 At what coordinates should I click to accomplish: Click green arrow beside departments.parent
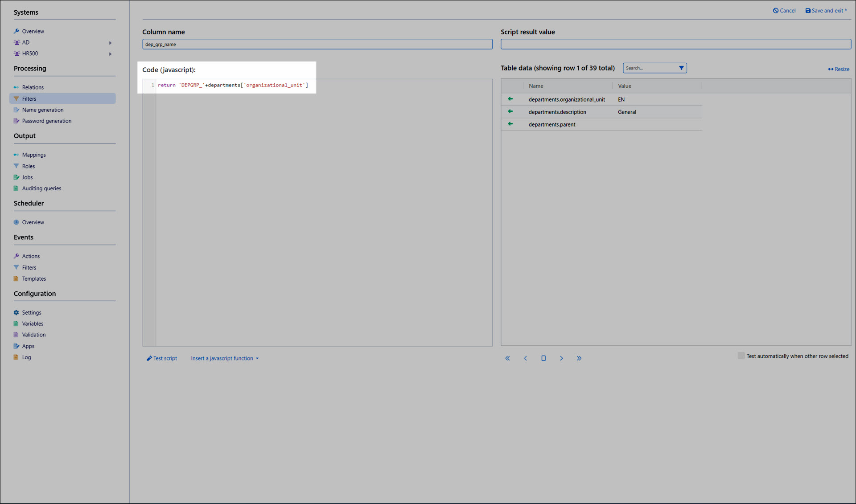(510, 124)
